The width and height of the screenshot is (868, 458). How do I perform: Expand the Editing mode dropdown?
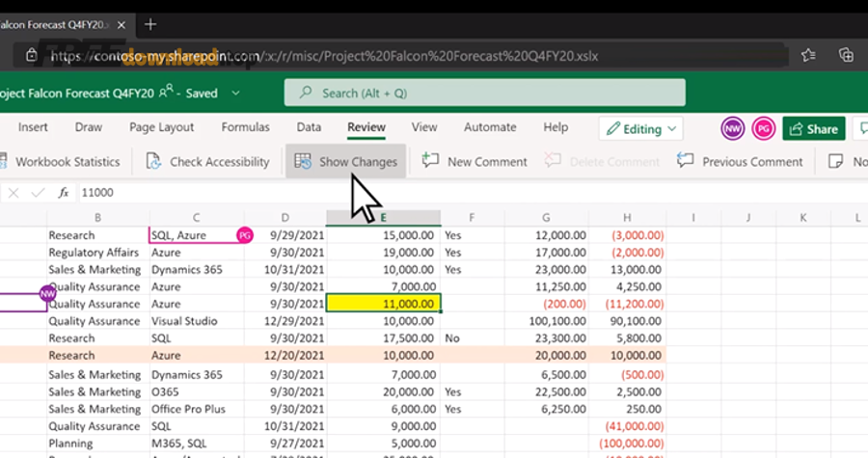click(640, 129)
